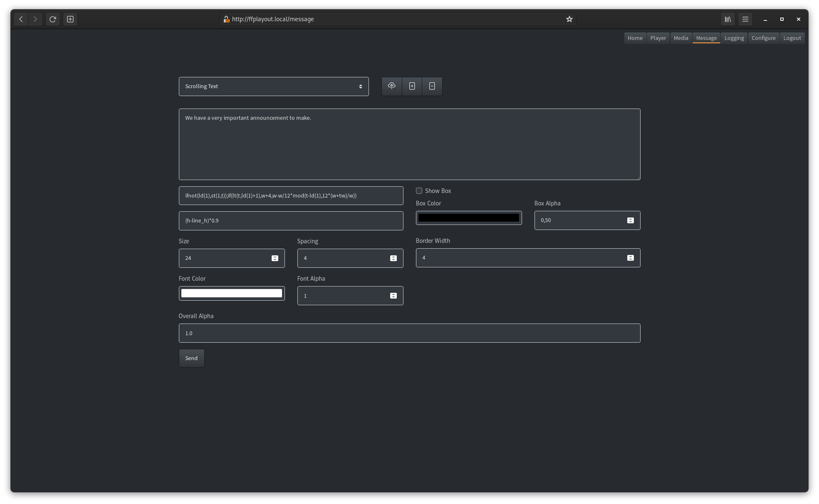Reload the page with the refresh icon
Image resolution: width=819 pixels, height=504 pixels.
point(53,19)
